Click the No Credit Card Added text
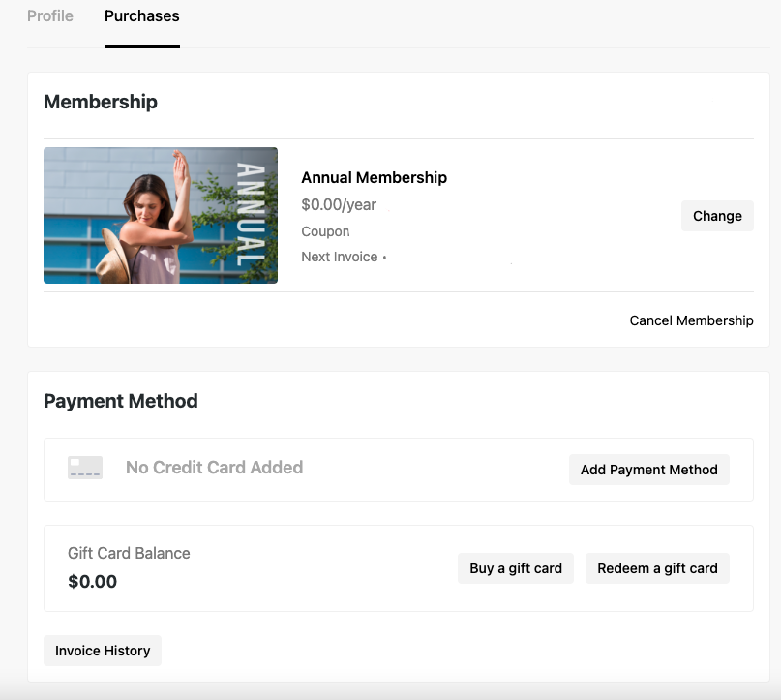 pyautogui.click(x=214, y=468)
